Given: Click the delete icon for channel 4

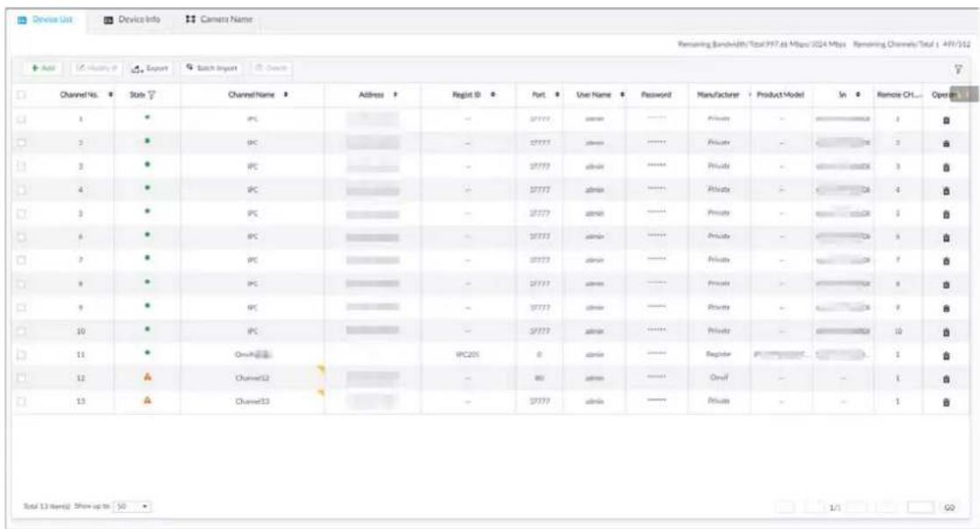Looking at the screenshot, I should [946, 190].
